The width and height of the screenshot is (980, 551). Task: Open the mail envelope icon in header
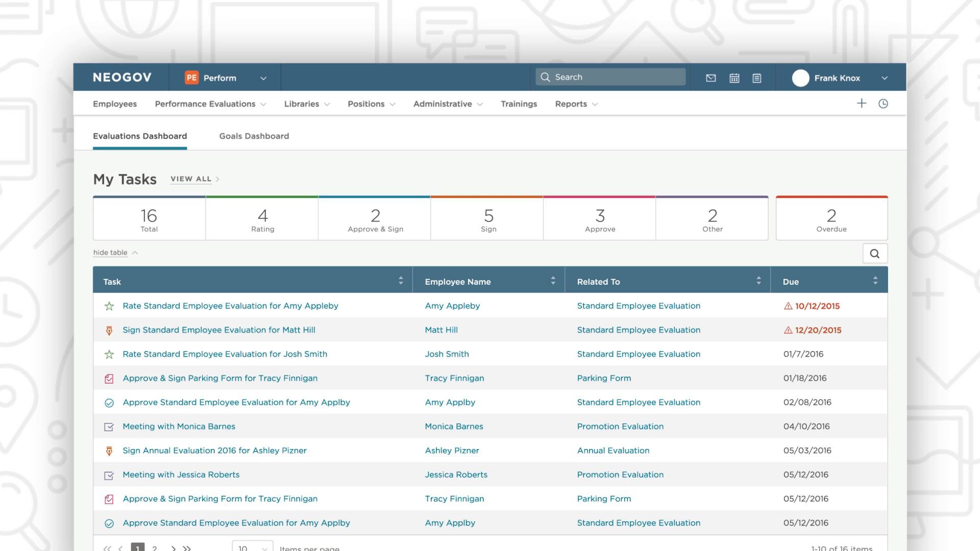pyautogui.click(x=710, y=78)
